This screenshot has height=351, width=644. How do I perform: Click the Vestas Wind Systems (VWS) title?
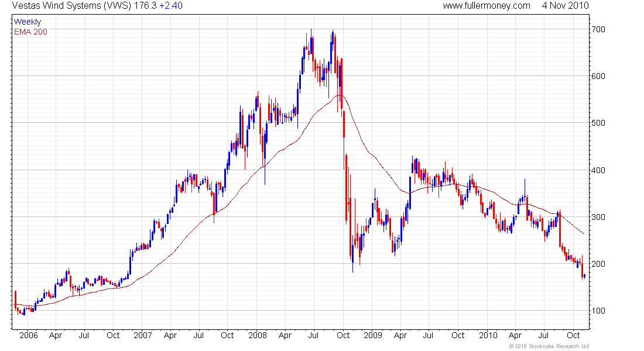coord(71,6)
